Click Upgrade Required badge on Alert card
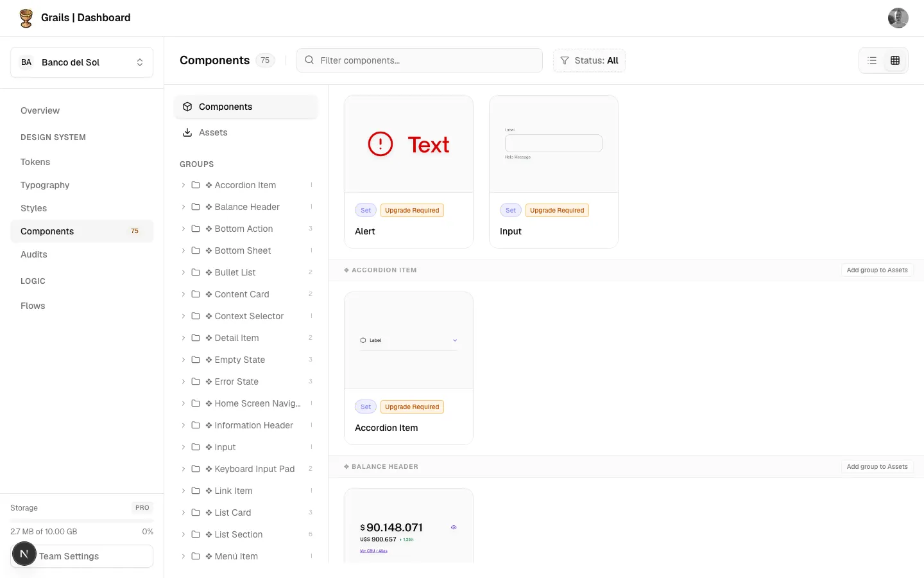924x578 pixels. 412,211
